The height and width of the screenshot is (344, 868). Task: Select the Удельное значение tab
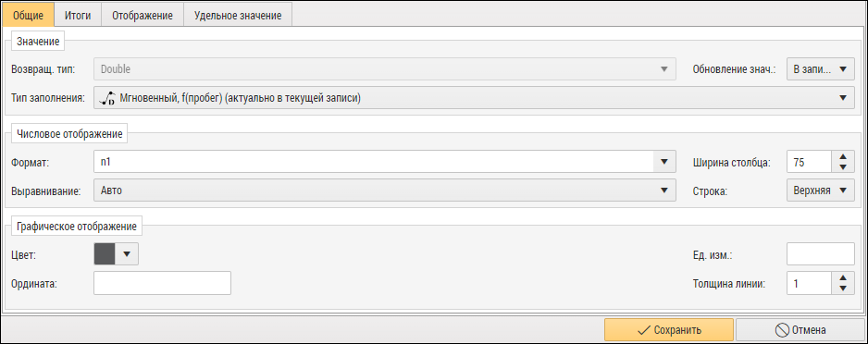238,16
